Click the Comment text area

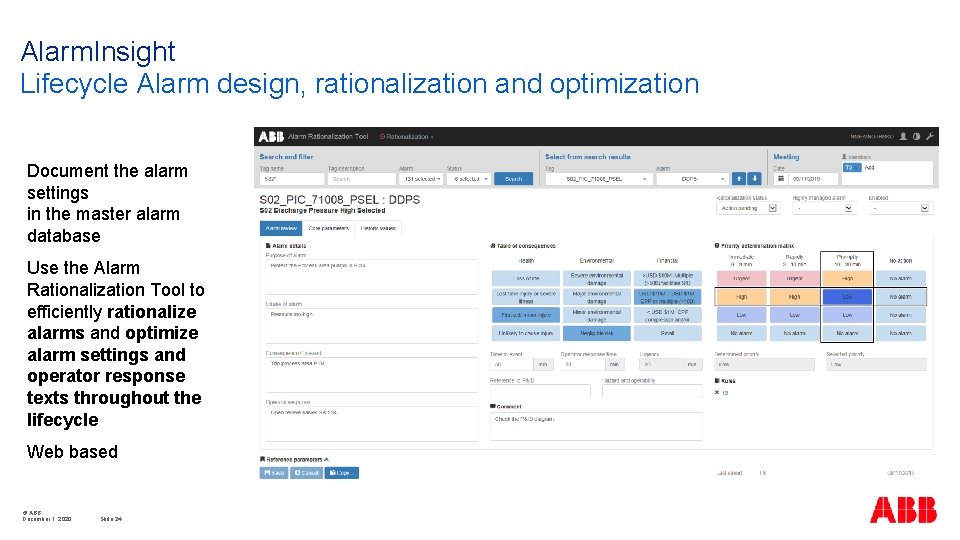tap(596, 426)
